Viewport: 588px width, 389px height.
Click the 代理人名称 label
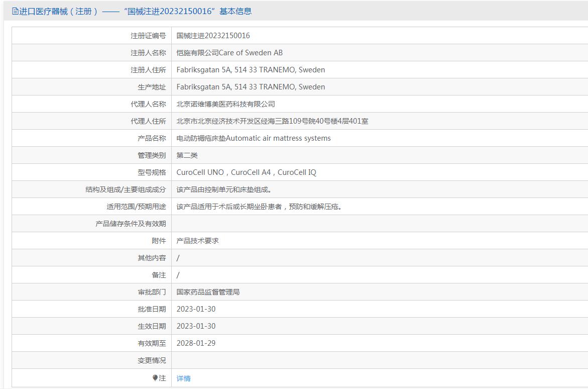click(x=148, y=104)
